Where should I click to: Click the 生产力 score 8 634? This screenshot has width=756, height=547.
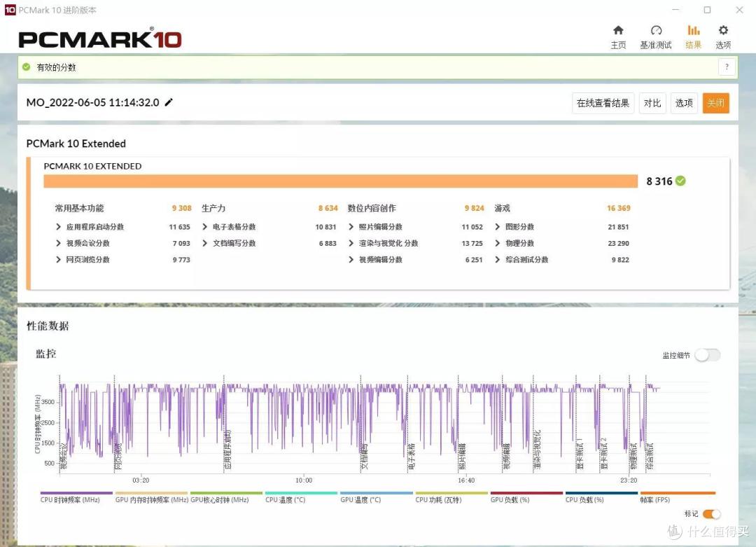tap(328, 208)
